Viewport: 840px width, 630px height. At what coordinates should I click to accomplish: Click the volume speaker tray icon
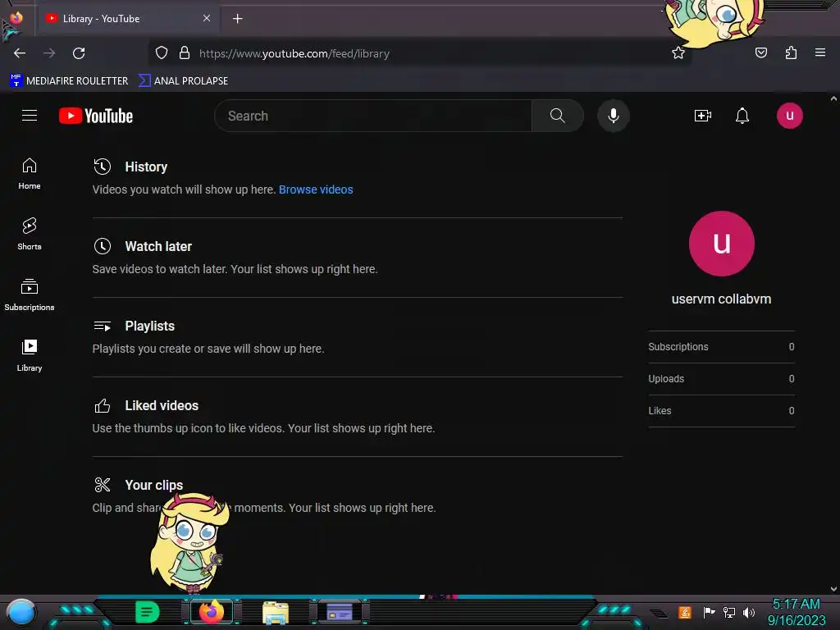coord(748,612)
